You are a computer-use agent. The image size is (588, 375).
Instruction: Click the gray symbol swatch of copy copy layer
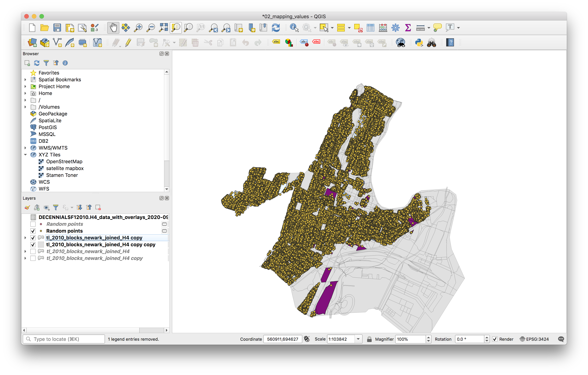tap(41, 244)
